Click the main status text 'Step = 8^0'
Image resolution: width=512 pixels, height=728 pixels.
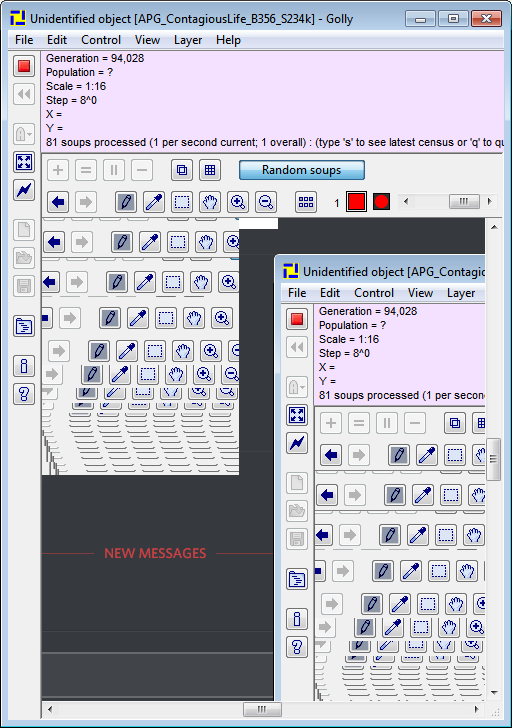point(71,100)
